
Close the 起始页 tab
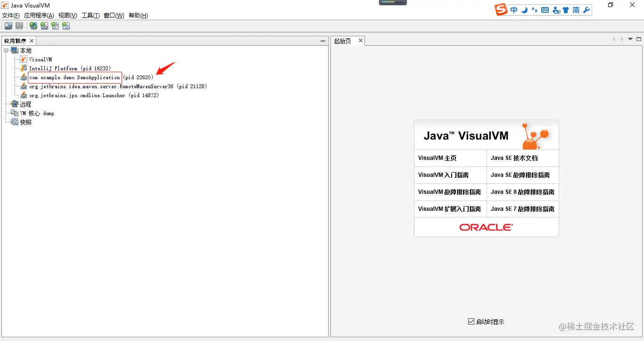(361, 41)
